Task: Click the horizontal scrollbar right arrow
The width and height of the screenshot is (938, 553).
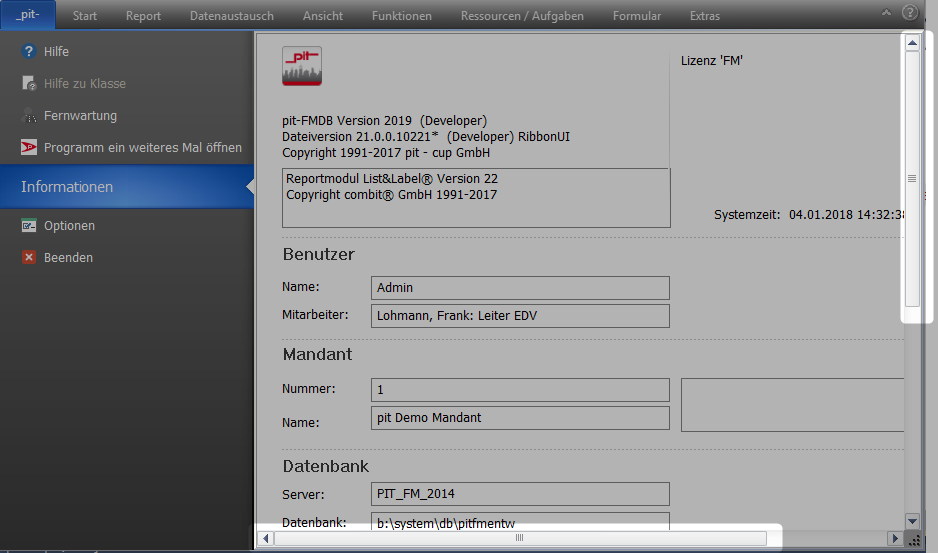Action: pos(895,538)
